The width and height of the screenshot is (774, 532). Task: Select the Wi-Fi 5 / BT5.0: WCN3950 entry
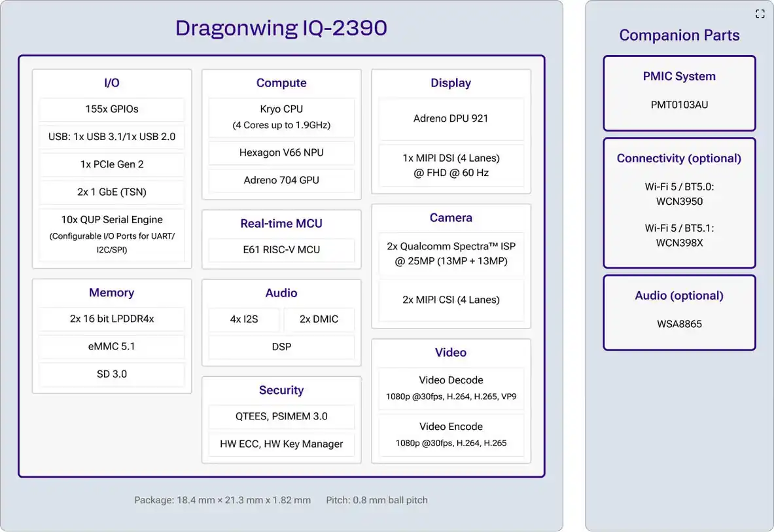[679, 194]
